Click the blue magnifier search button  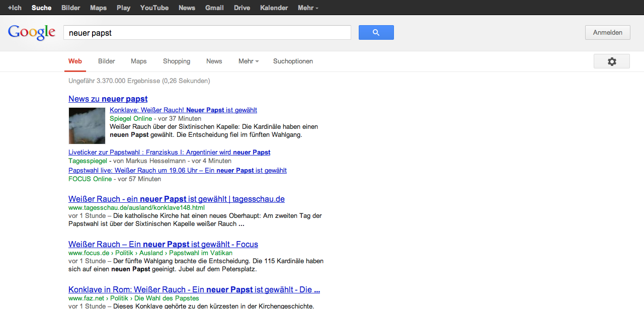pyautogui.click(x=376, y=33)
